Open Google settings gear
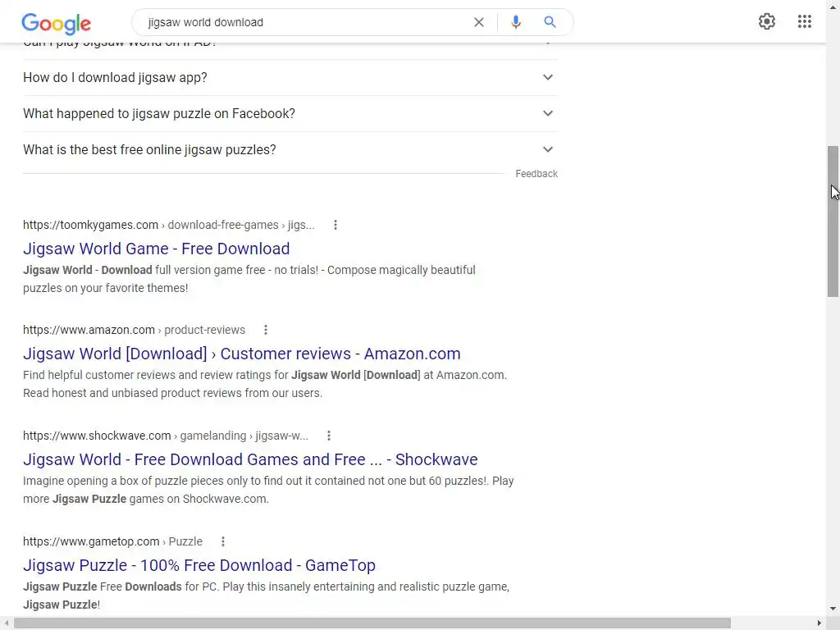The width and height of the screenshot is (840, 630). (x=767, y=21)
